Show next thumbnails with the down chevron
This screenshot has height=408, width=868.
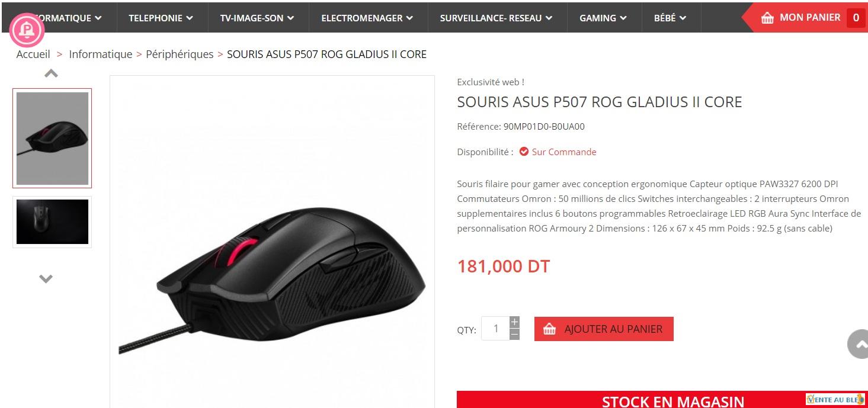(x=46, y=278)
